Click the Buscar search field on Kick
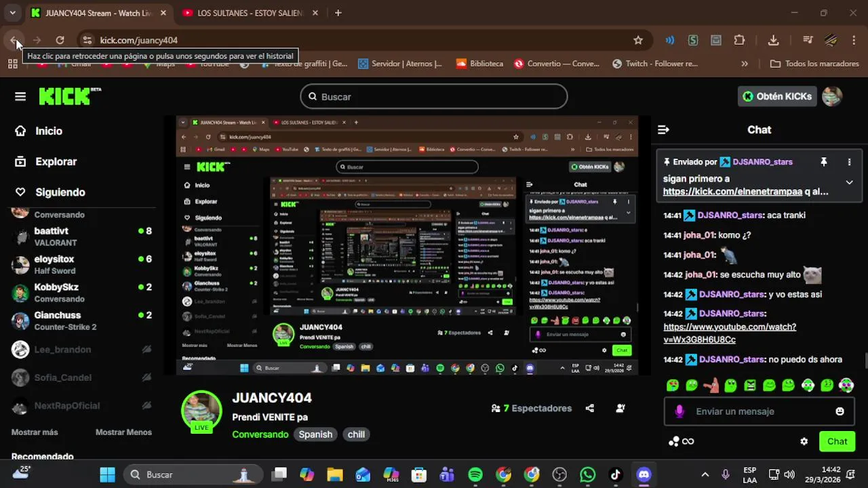 pyautogui.click(x=434, y=96)
